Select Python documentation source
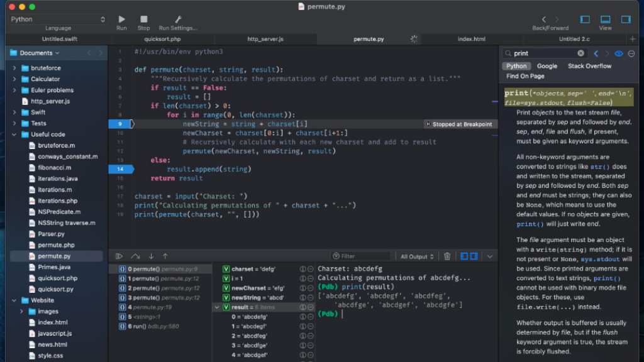This screenshot has width=644, height=362. pyautogui.click(x=516, y=66)
